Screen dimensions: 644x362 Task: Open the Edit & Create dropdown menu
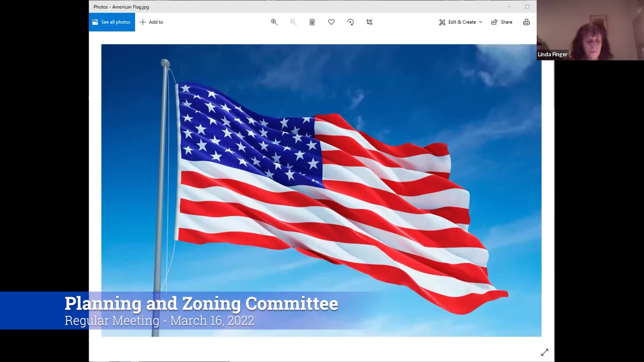481,22
